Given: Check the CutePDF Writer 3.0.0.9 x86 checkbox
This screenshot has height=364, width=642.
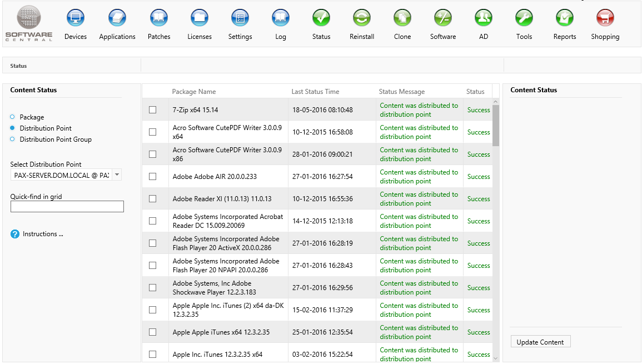Looking at the screenshot, I should click(153, 154).
